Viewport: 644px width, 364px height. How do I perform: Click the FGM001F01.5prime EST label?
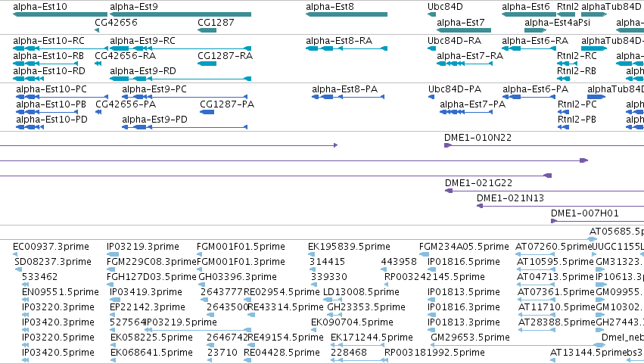(x=241, y=246)
